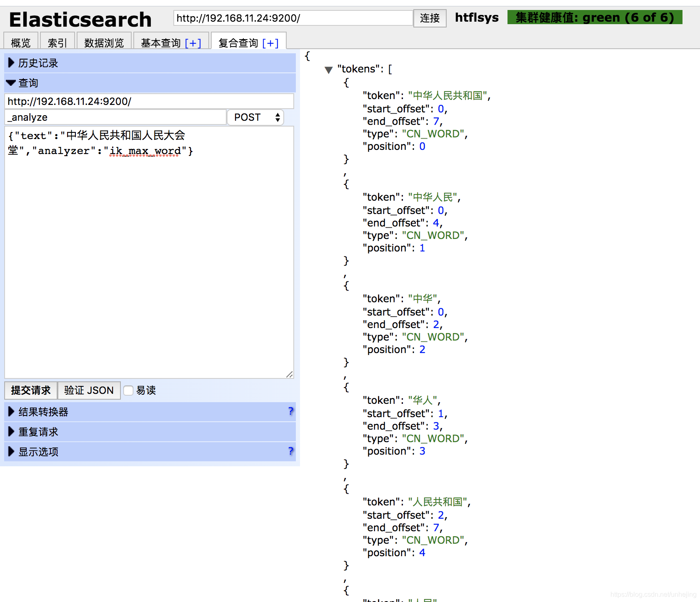Click the 提交请求 button
This screenshot has width=700, height=602.
click(30, 391)
